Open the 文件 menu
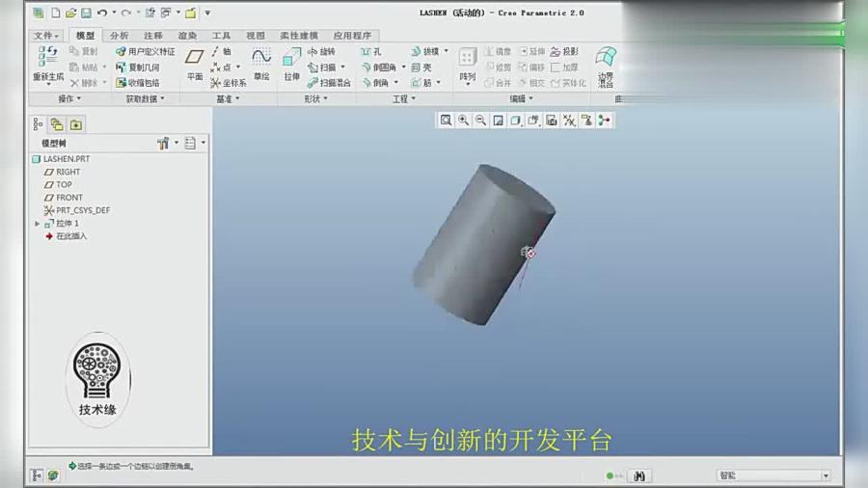868x488 pixels. click(47, 36)
